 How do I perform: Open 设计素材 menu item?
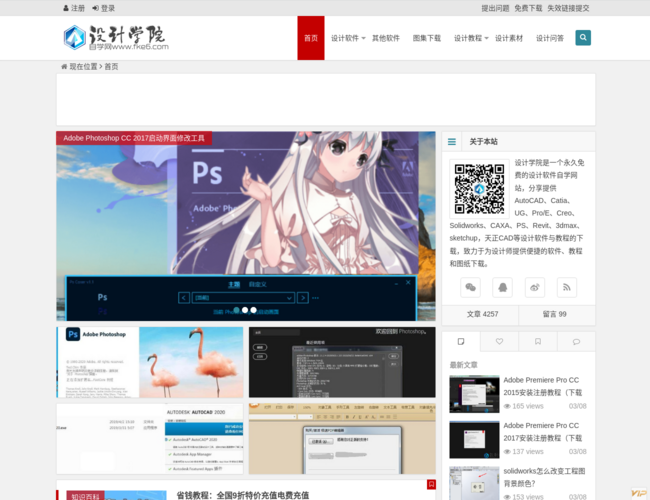point(509,38)
